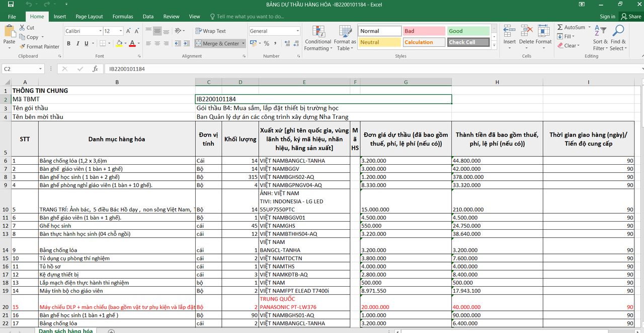644x333 pixels.
Task: Expand the number format dropdown
Action: (297, 31)
